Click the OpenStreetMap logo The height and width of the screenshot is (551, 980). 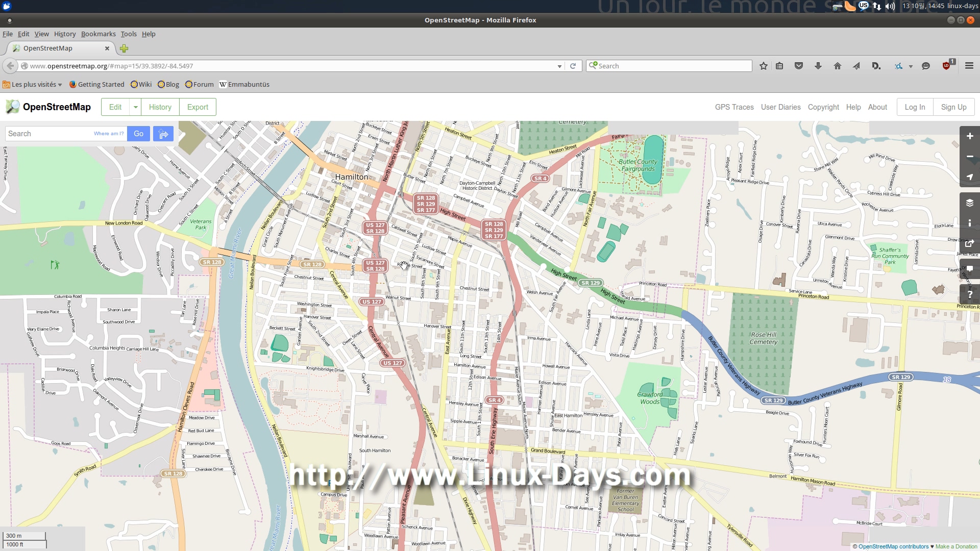pyautogui.click(x=48, y=107)
